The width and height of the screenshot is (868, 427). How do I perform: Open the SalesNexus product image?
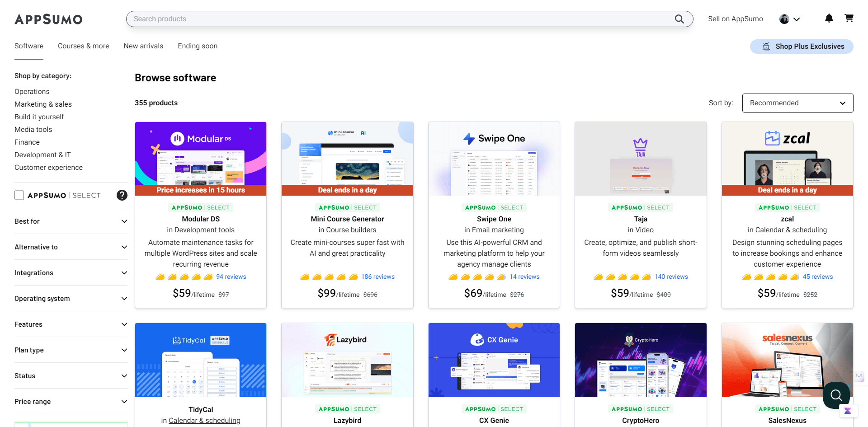(788, 360)
